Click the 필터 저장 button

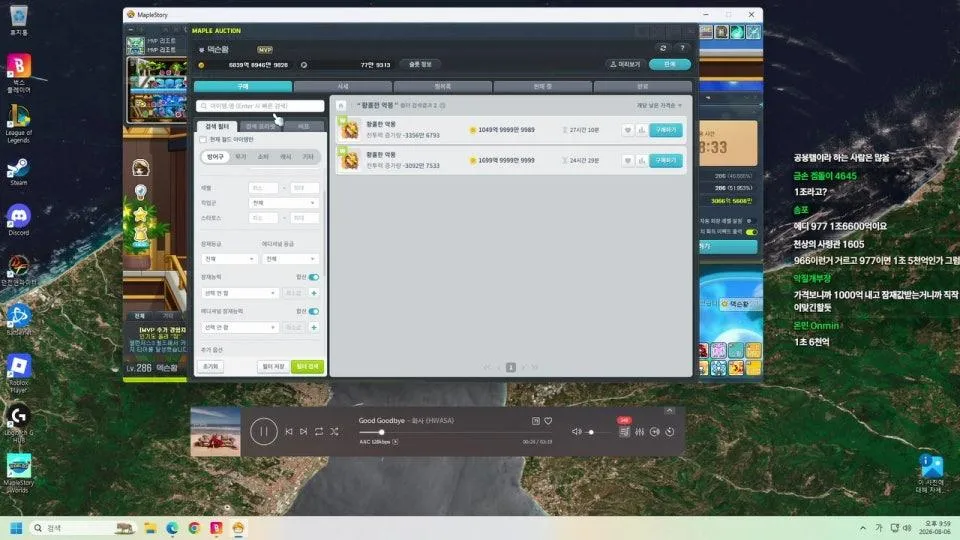[x=273, y=366]
